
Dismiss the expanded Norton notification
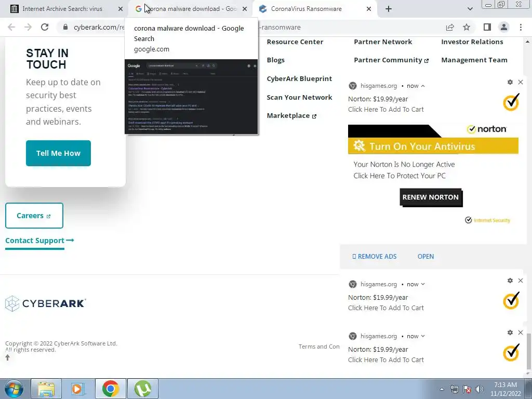point(521,82)
